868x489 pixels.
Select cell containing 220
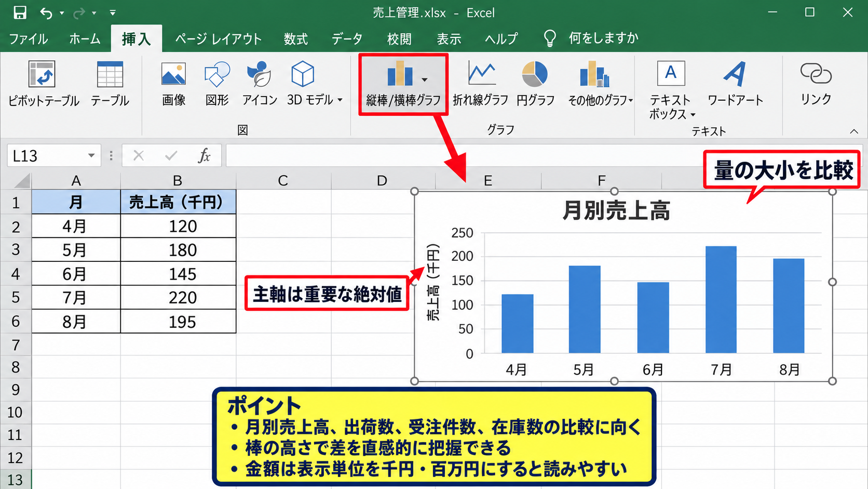coord(178,298)
